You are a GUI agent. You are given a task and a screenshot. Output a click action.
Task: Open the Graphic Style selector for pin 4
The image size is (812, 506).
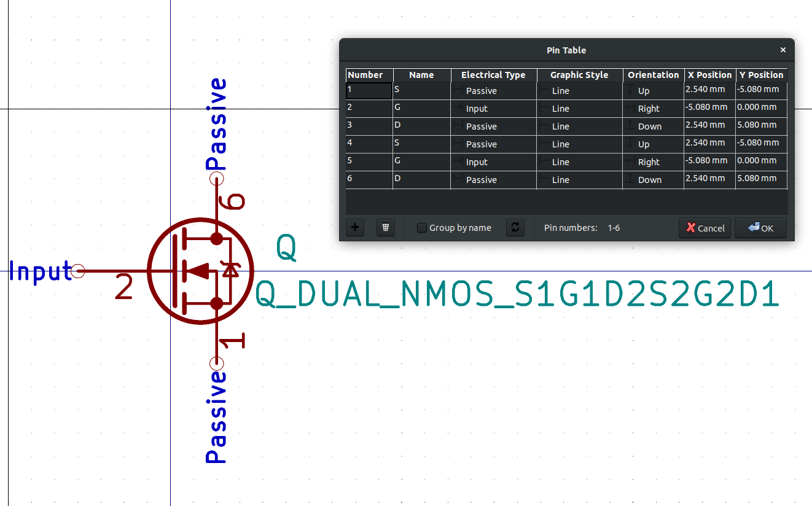[x=579, y=144]
